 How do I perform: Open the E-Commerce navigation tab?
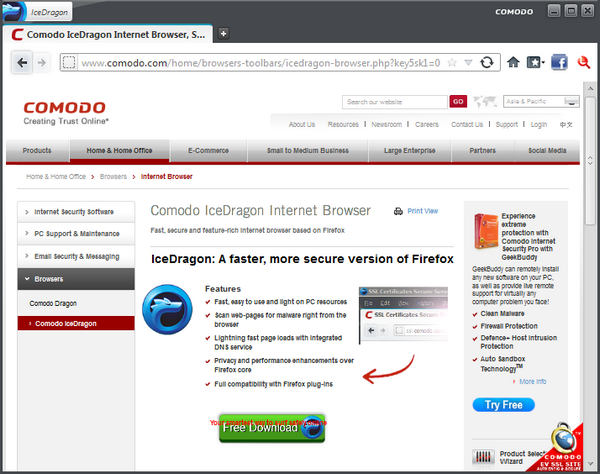208,150
